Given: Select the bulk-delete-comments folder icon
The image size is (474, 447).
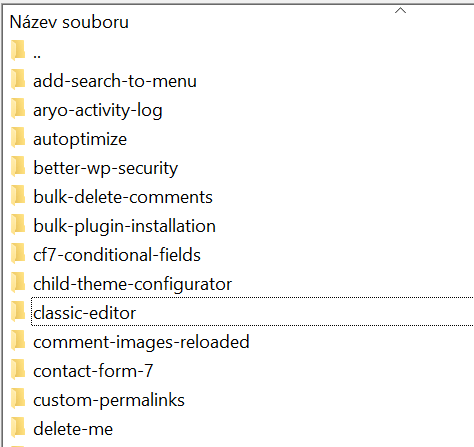Looking at the screenshot, I should point(18,195).
